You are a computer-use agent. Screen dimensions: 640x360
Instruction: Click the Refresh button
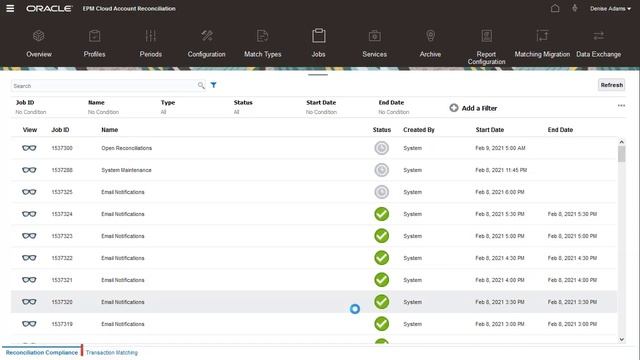(x=611, y=85)
